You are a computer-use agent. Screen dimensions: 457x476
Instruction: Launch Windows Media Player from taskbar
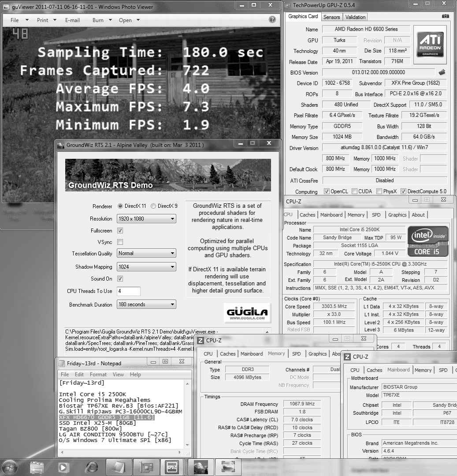pos(64,467)
